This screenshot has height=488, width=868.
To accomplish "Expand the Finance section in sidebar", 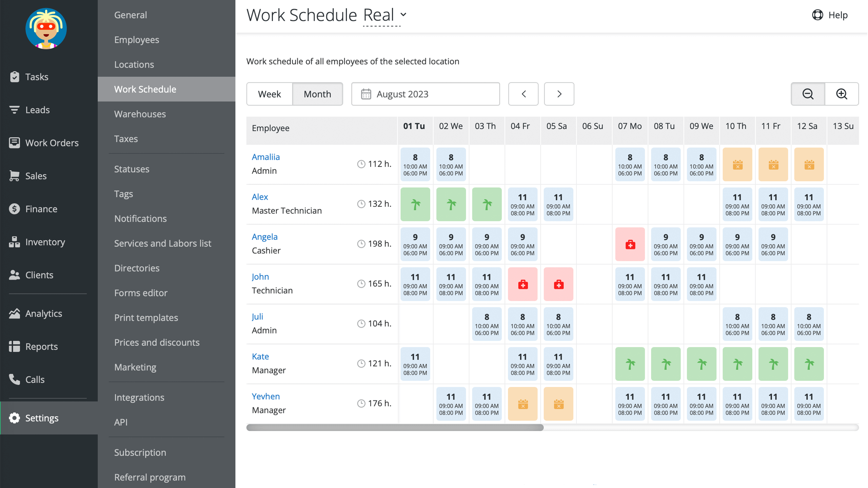I will tap(41, 208).
